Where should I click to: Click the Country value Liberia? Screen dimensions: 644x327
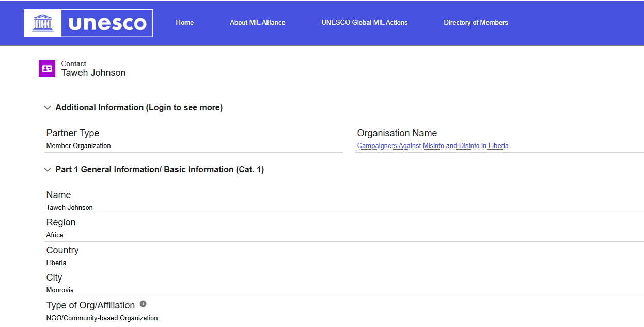click(x=56, y=263)
